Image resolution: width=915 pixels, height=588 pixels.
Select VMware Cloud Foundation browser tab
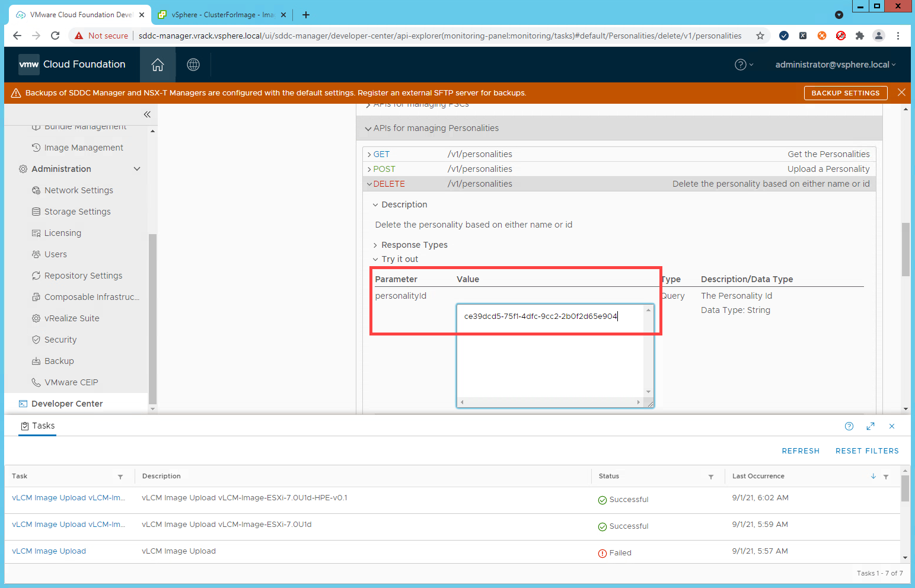[79, 15]
